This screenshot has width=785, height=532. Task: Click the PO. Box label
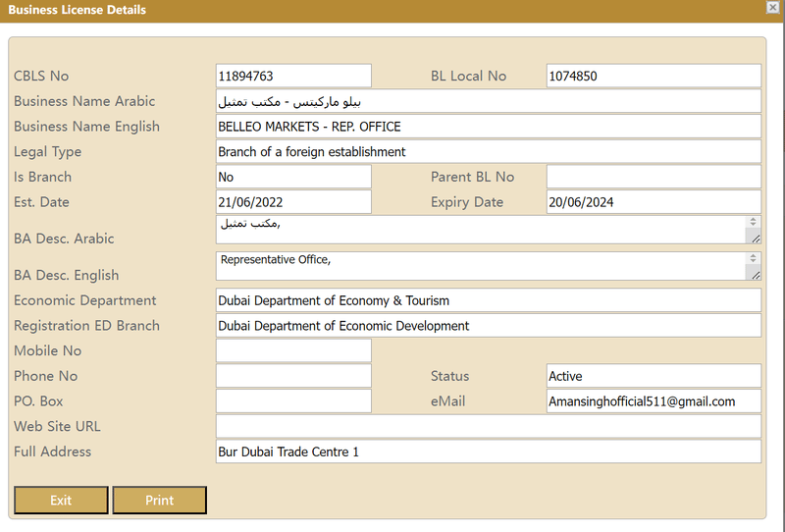(x=38, y=401)
